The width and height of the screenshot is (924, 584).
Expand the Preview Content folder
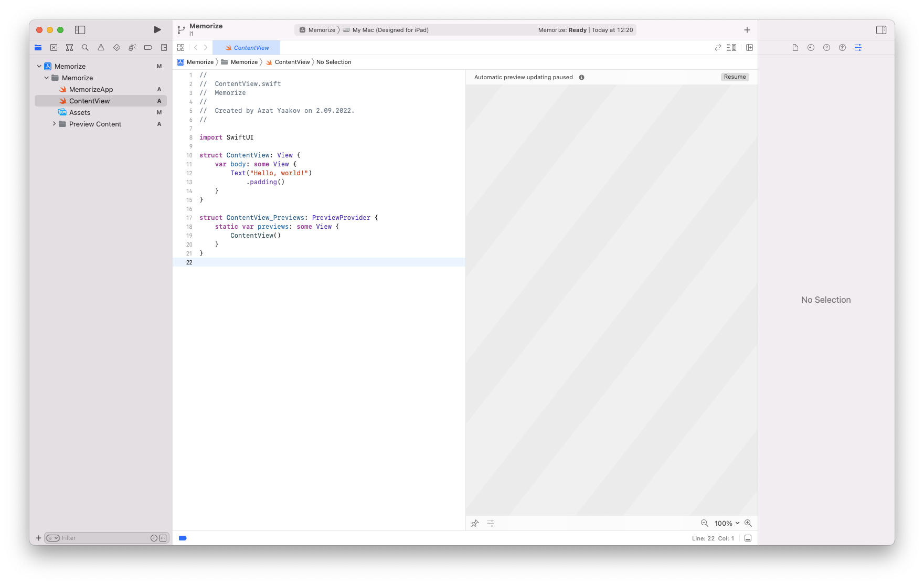tap(54, 124)
